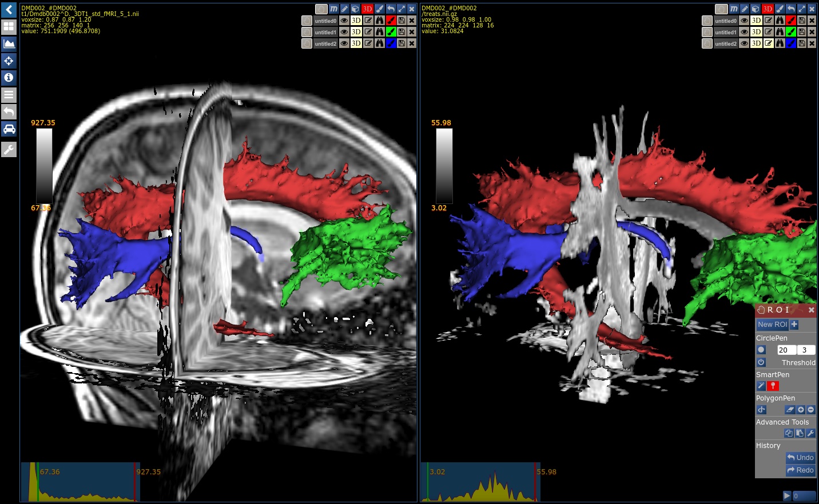Select untitled2 layer name in left viewer

point(325,43)
